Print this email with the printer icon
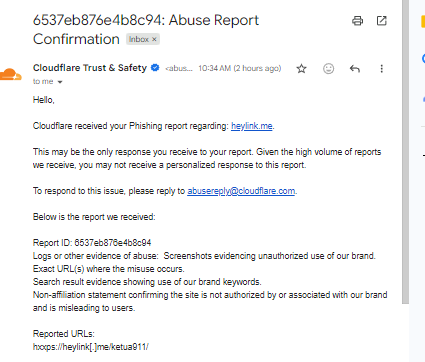Image resolution: width=425 pixels, height=362 pixels. 357,21
